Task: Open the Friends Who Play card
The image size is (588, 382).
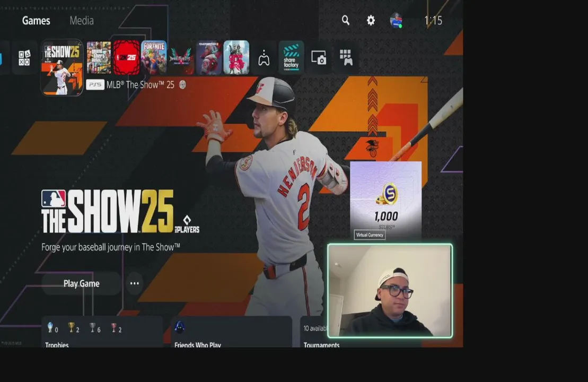Action: coord(231,332)
